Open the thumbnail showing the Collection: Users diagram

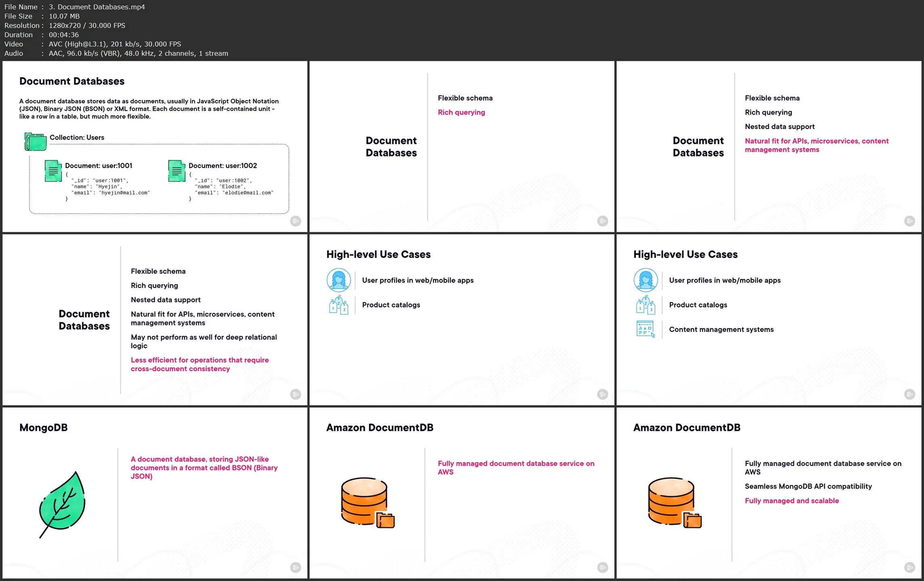(155, 147)
